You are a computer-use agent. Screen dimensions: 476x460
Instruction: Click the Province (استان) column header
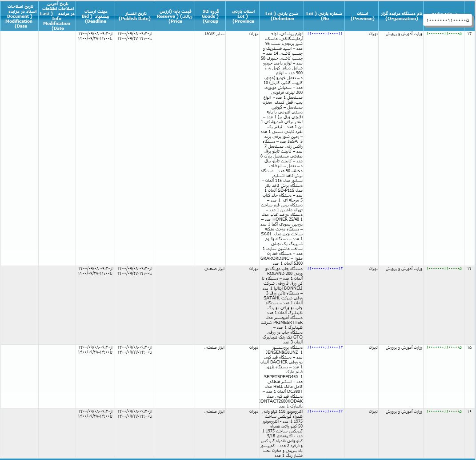[x=362, y=16]
